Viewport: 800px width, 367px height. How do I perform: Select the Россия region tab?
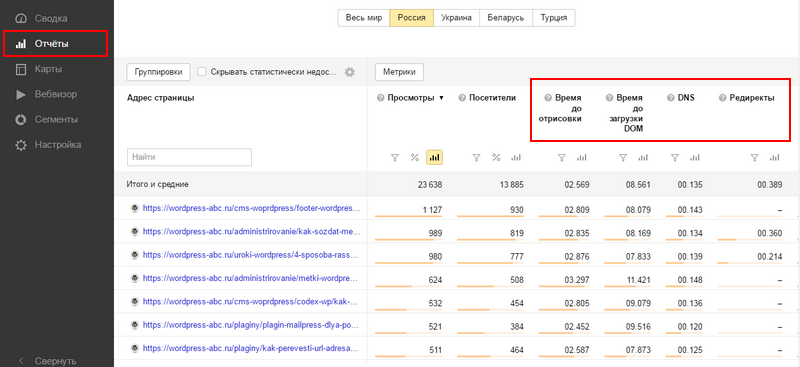point(412,17)
